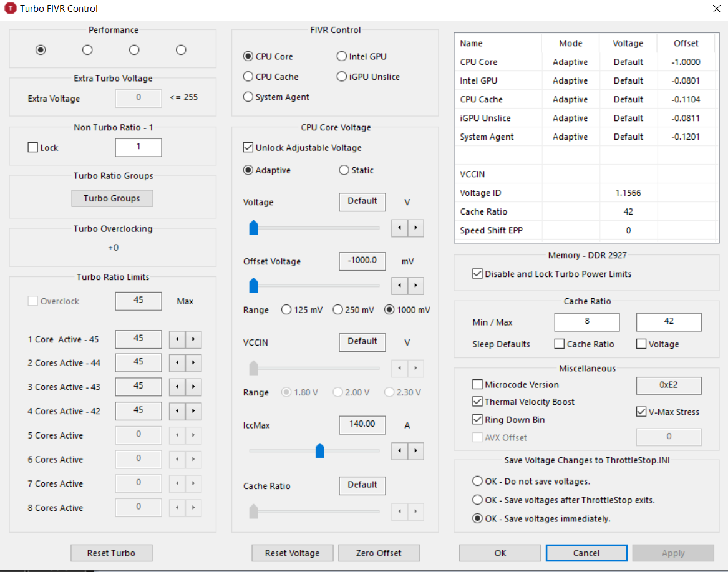Decrease the 4 Cores Active ratio with left arrow
This screenshot has height=572, width=728.
click(x=178, y=412)
